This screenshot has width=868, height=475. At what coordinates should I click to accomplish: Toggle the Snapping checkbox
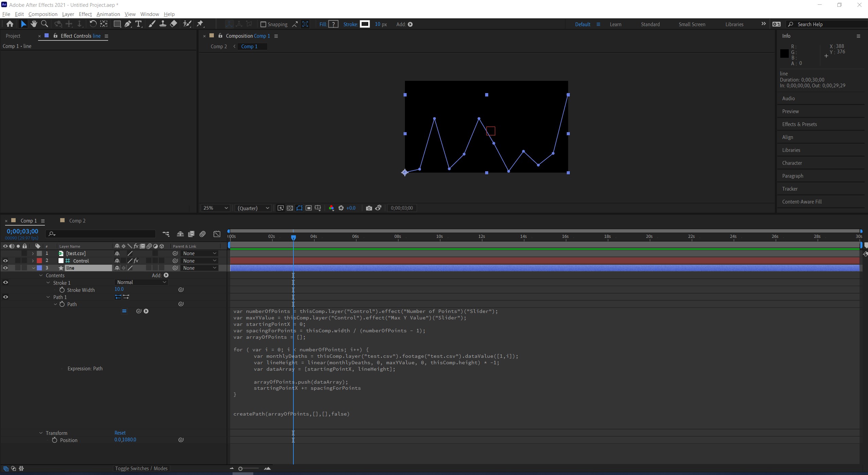click(x=263, y=24)
